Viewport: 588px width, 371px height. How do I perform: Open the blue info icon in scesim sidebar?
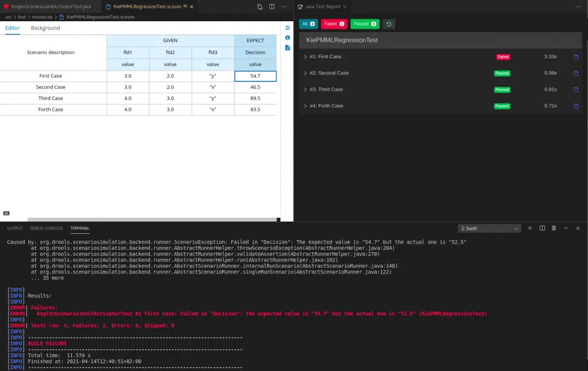(x=288, y=37)
